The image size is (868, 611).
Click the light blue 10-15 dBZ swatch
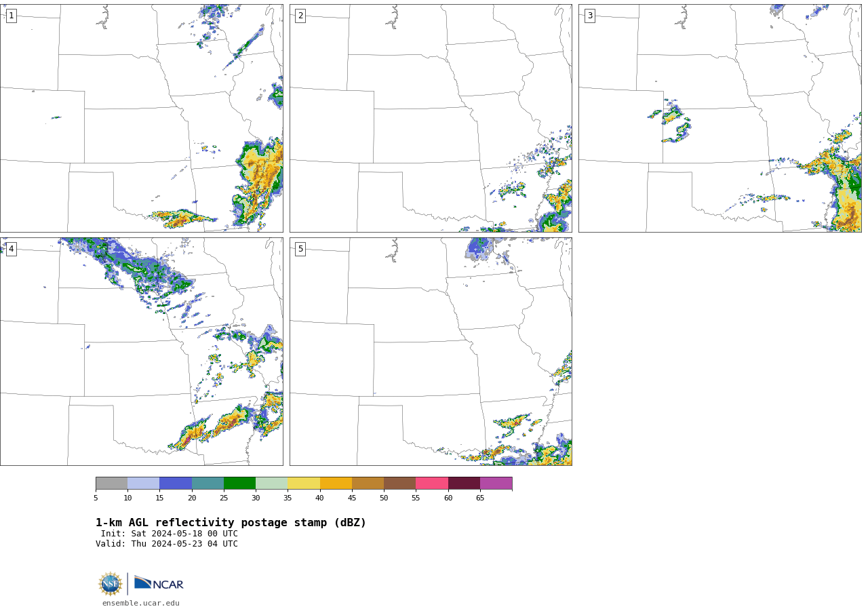pyautogui.click(x=143, y=484)
